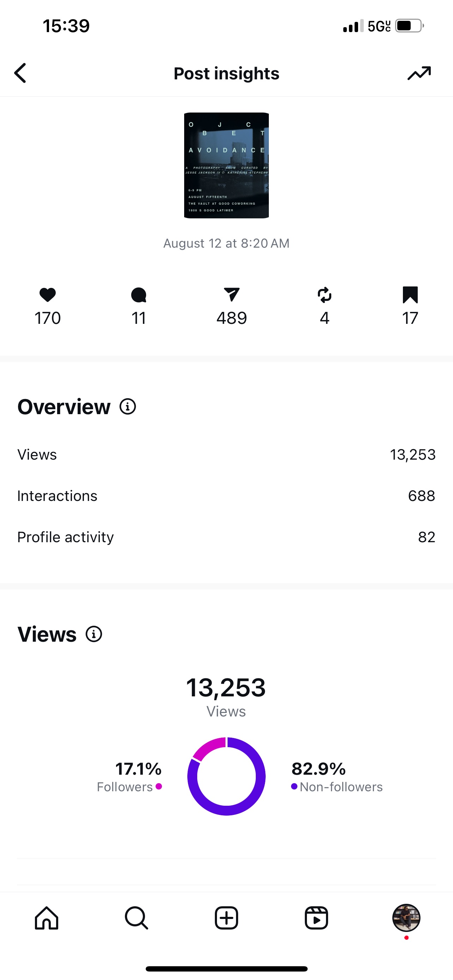Open the Views section info icon
The image size is (453, 980).
pos(94,634)
